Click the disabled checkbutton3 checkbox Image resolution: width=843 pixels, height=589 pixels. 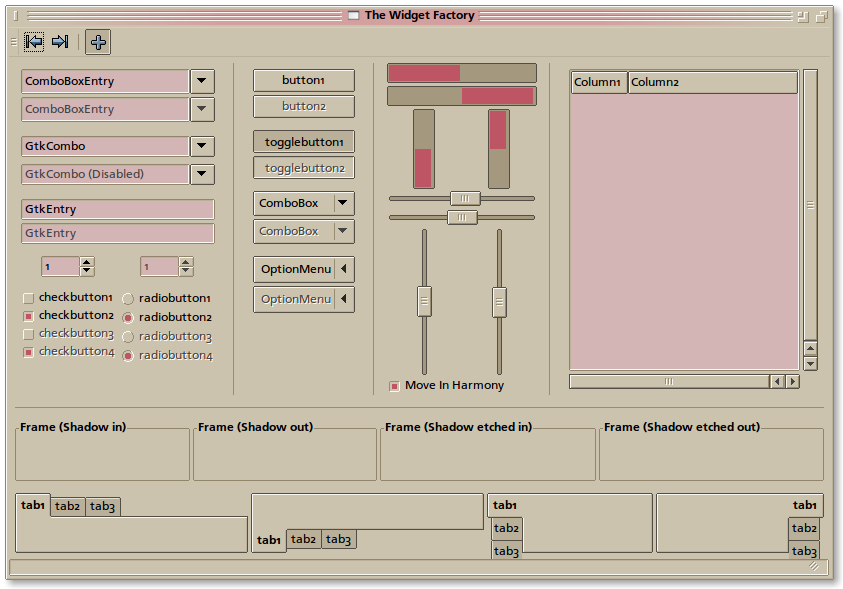coord(28,334)
